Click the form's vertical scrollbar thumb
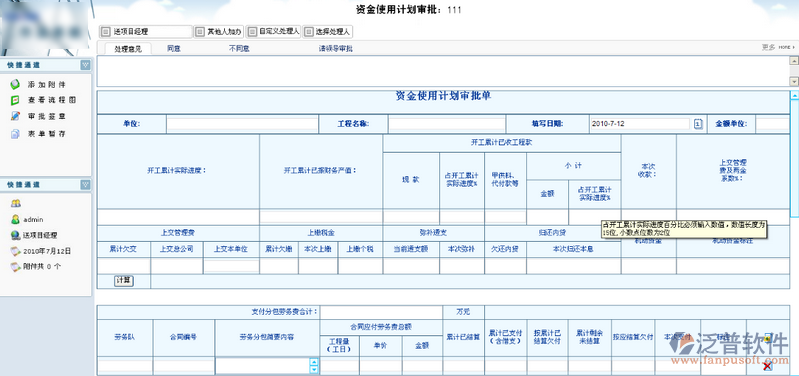 tap(794, 158)
